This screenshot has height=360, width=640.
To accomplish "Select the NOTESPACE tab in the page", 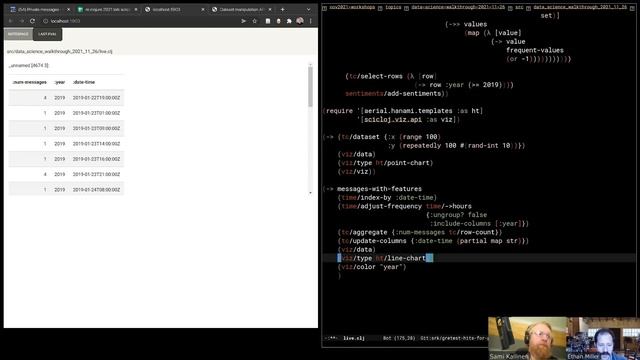I will tap(18, 34).
